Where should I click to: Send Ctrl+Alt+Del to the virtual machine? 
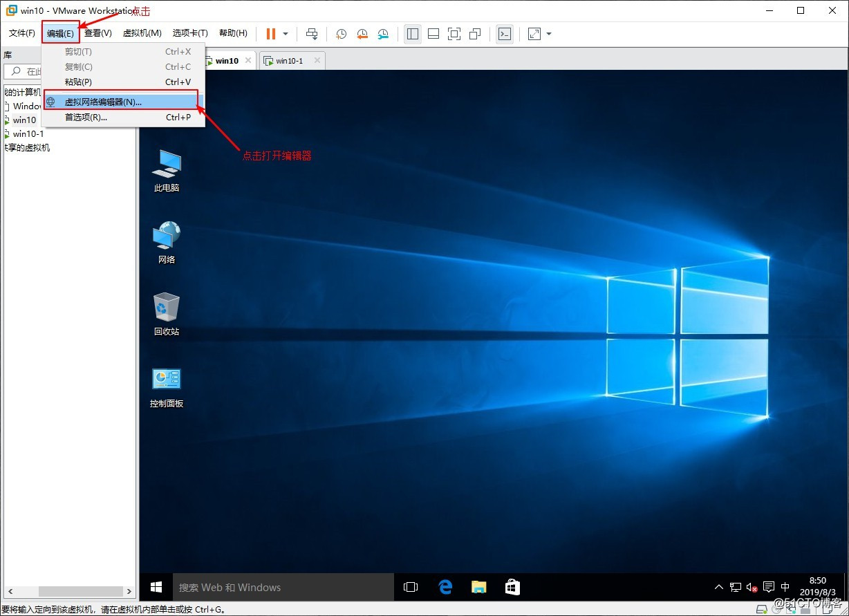(x=312, y=33)
